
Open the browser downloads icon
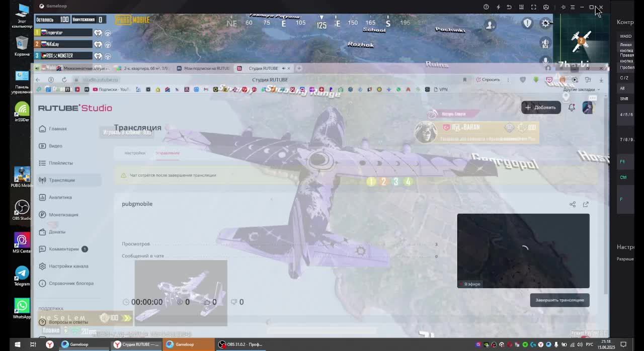point(601,80)
